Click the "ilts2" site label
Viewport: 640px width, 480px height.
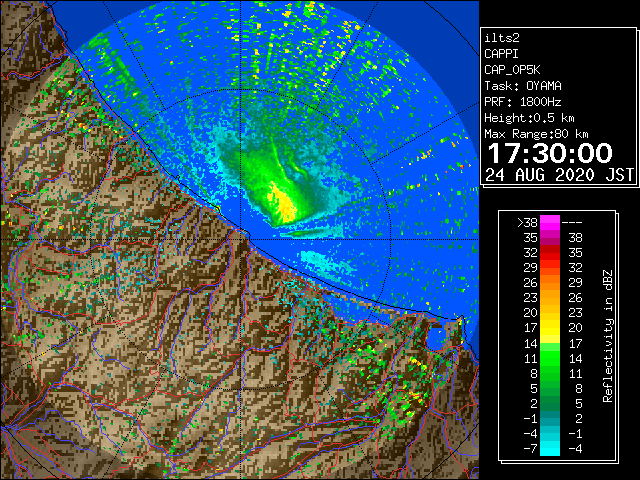(502, 38)
